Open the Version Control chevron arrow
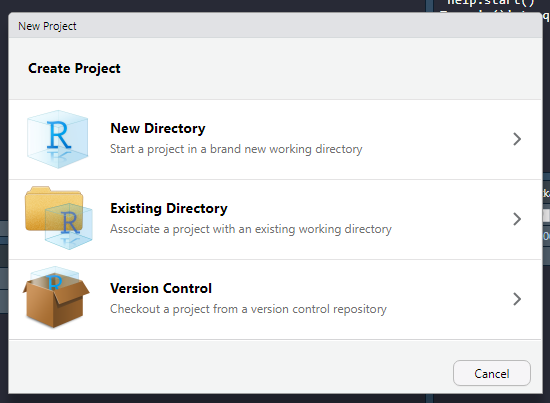550x403 pixels. (517, 299)
